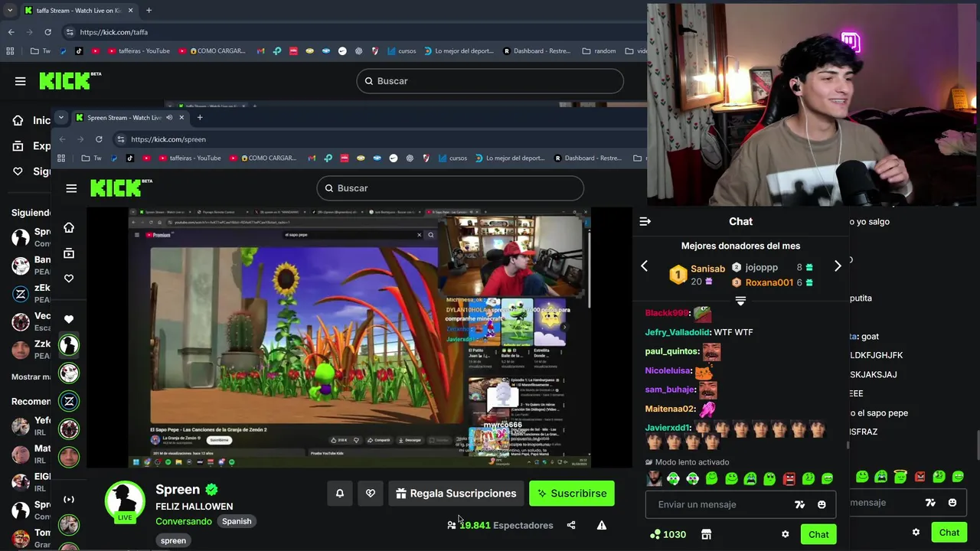
Task: Collapse the Chat panel with arrow icon
Action: 645,221
